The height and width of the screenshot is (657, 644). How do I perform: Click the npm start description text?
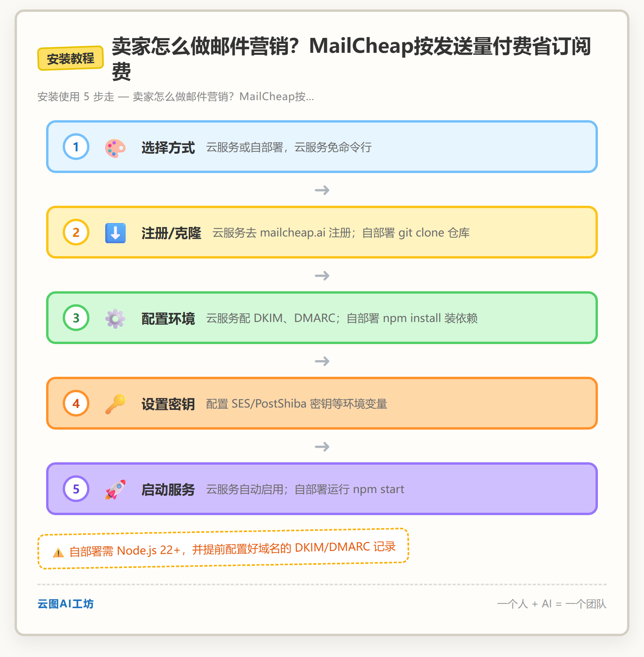coord(305,489)
